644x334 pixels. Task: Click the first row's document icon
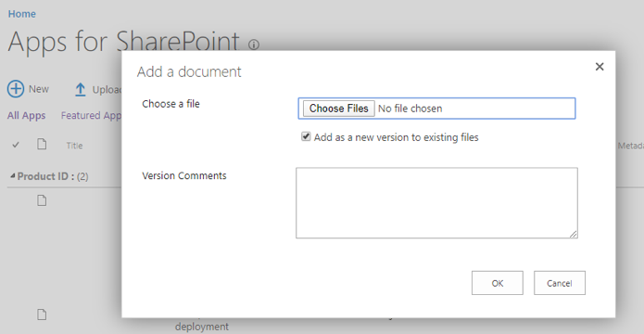tap(42, 200)
